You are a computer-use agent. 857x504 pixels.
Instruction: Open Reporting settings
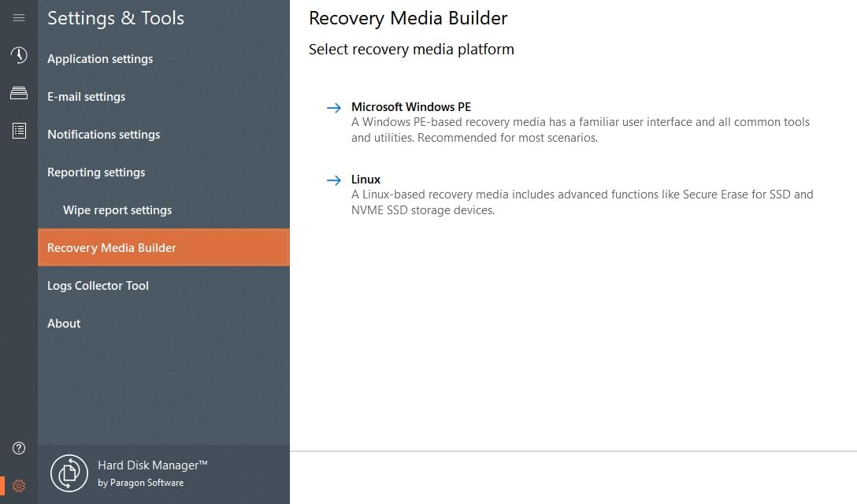pyautogui.click(x=163, y=172)
